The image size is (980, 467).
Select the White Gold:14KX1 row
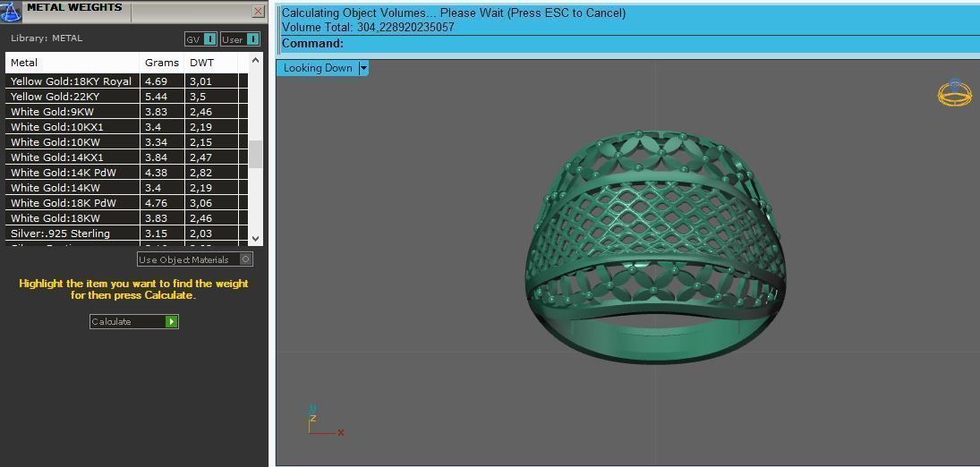click(x=127, y=157)
